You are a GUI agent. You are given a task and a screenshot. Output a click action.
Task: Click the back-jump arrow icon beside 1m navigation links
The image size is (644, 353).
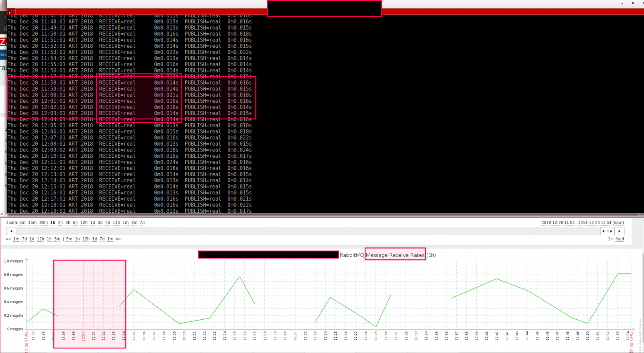[x=7, y=239]
